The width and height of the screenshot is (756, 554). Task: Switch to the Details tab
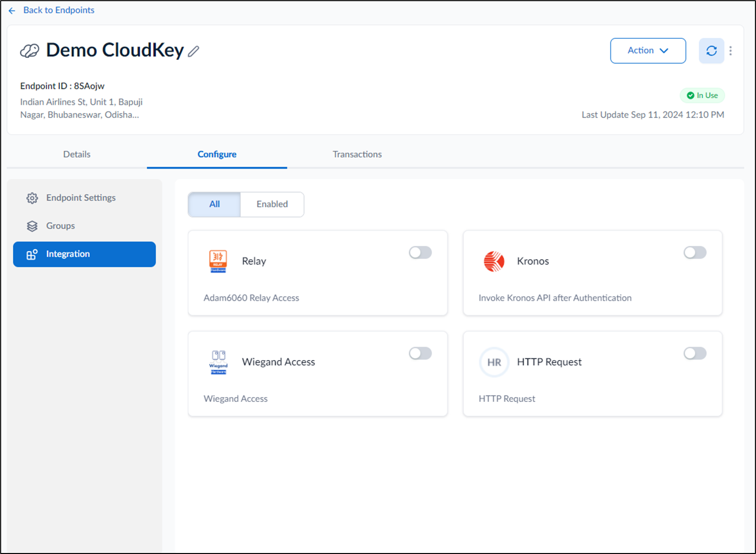pyautogui.click(x=77, y=154)
